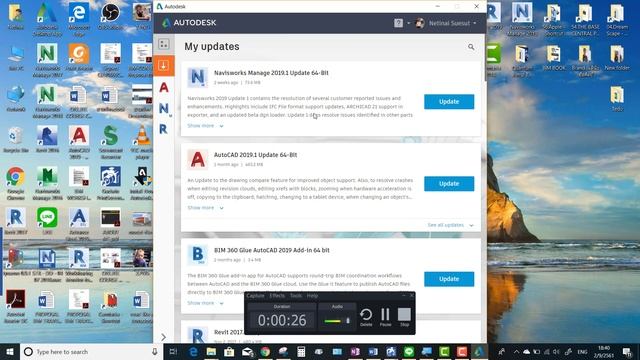Open File Explorer from the taskbar
This screenshot has width=640, height=360.
(211, 351)
